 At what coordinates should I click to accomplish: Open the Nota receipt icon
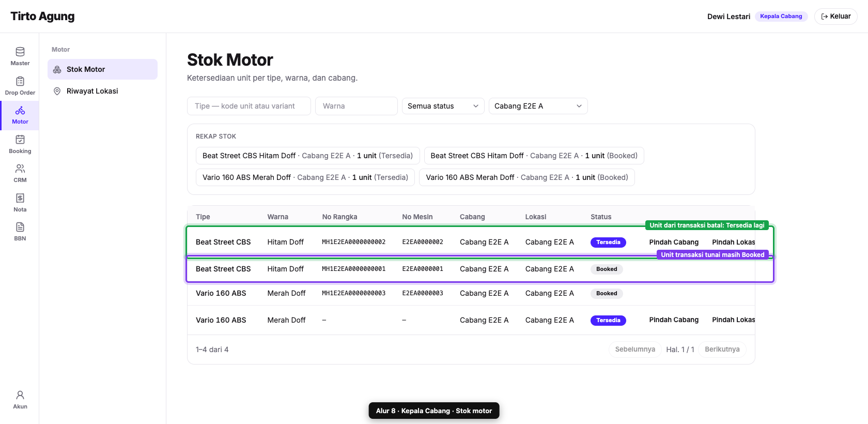(20, 198)
